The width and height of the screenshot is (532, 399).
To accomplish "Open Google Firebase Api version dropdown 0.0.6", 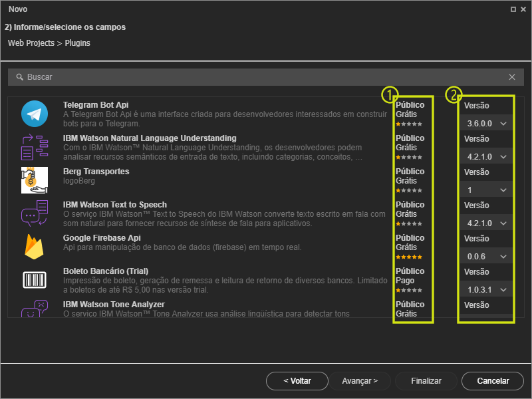I will (x=487, y=257).
